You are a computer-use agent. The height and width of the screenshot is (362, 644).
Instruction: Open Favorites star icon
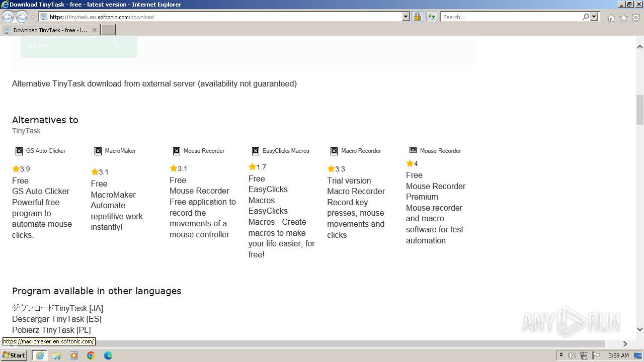(x=623, y=18)
